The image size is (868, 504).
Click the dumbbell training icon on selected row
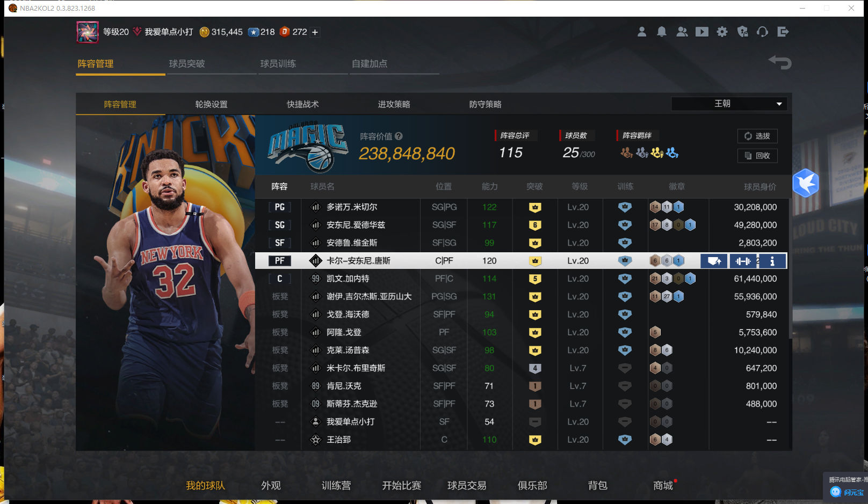pyautogui.click(x=743, y=261)
